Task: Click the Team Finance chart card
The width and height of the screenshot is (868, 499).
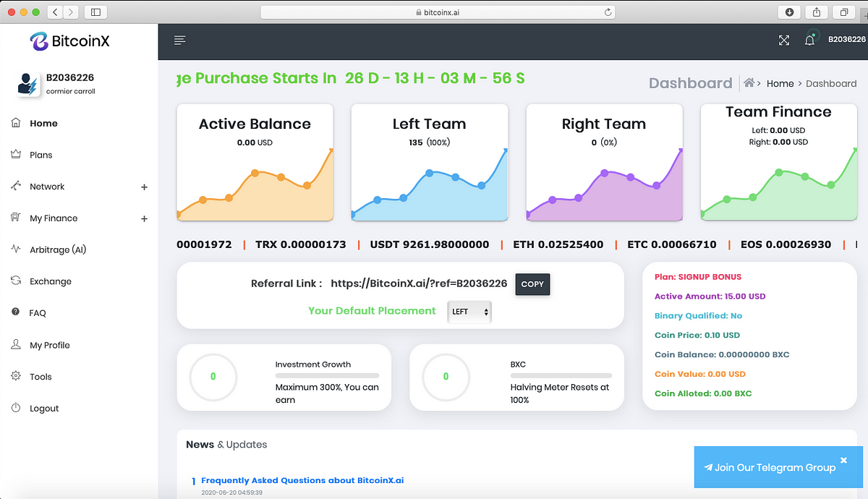Action: pyautogui.click(x=779, y=162)
